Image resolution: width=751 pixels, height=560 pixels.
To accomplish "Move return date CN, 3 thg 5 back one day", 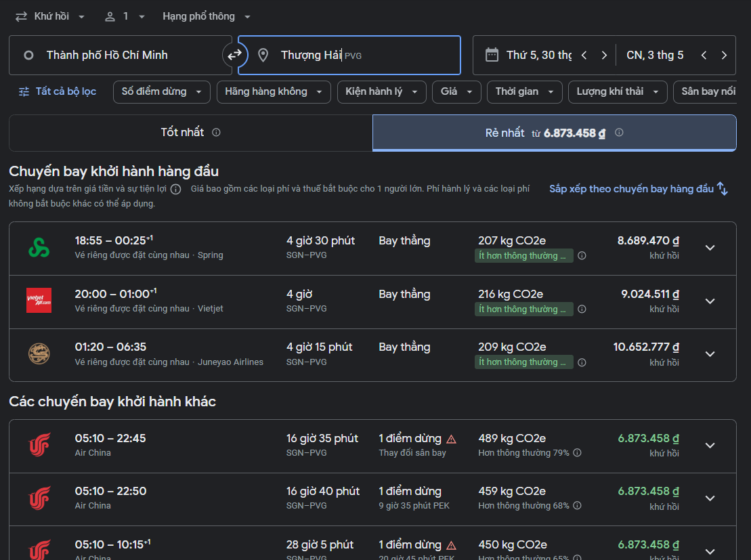I will click(704, 56).
